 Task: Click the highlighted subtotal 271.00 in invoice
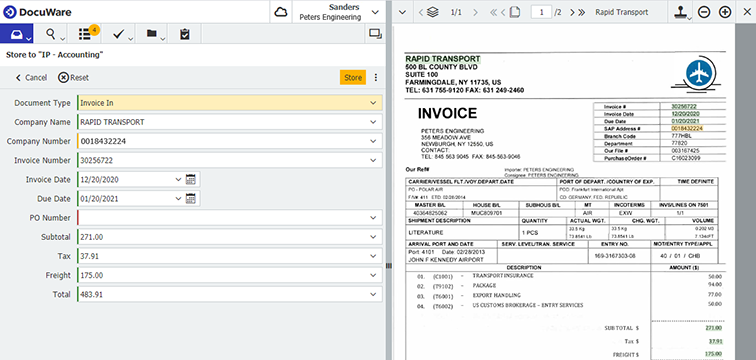[714, 328]
